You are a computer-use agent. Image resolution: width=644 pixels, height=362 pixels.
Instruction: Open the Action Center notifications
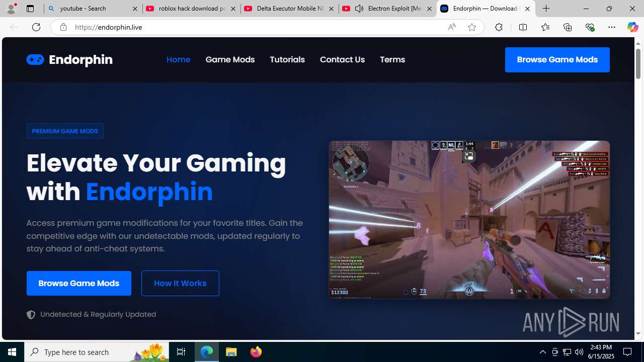coord(628,352)
